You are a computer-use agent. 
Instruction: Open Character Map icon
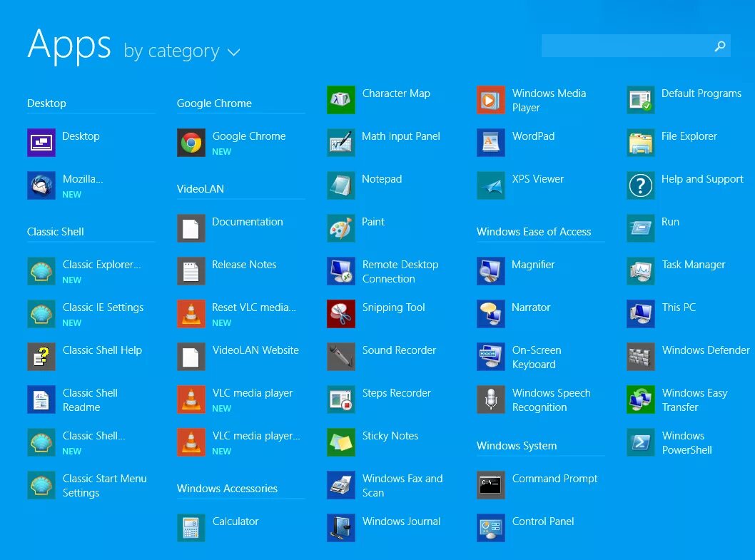click(x=341, y=100)
